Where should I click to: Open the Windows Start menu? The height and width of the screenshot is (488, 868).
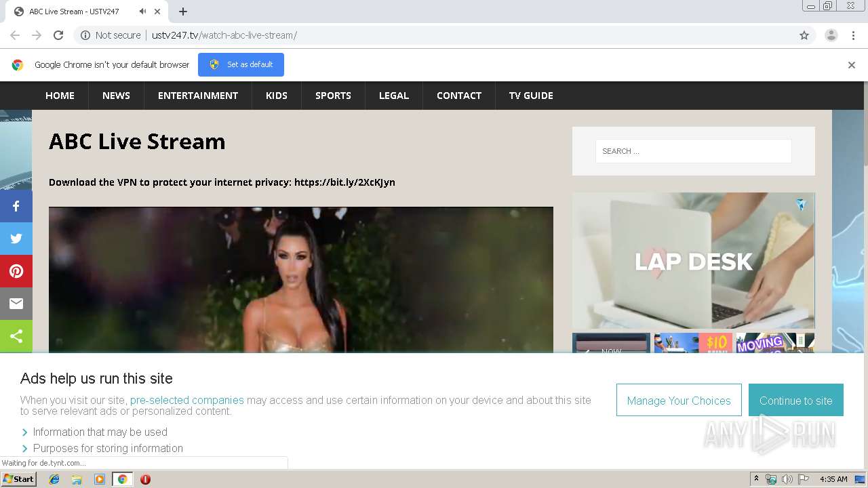coord(18,479)
